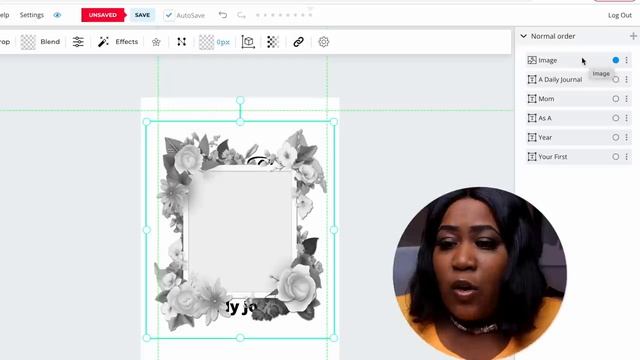The width and height of the screenshot is (640, 360).
Task: Open the adjustments sliders icon
Action: tap(78, 42)
